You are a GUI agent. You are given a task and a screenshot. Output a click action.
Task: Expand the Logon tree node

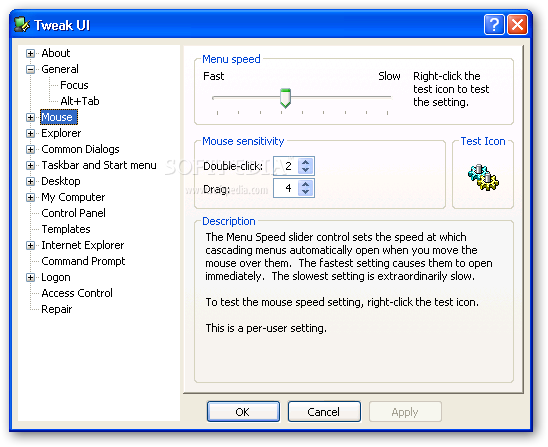point(30,277)
